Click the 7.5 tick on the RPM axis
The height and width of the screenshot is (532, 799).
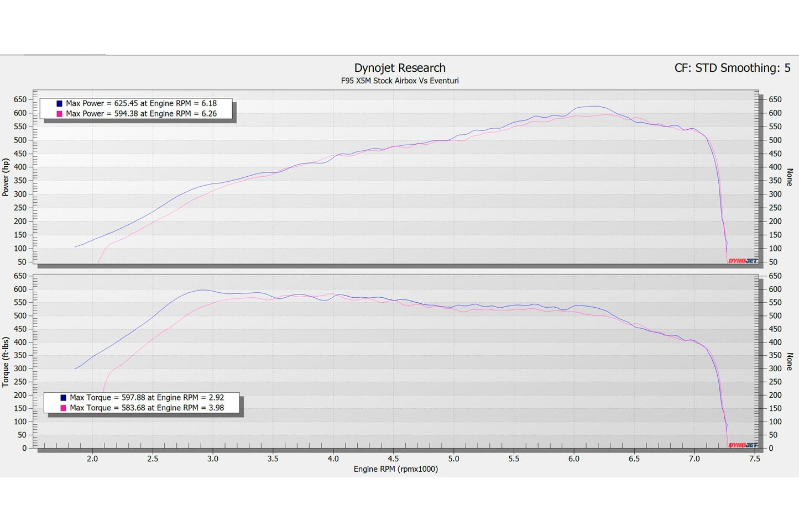[754, 459]
